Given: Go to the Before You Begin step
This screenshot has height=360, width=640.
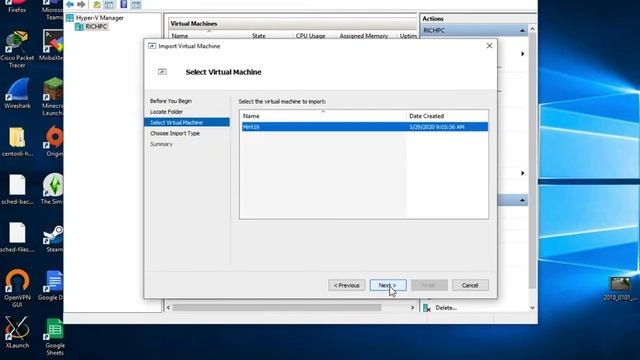Looking at the screenshot, I should coord(171,101).
